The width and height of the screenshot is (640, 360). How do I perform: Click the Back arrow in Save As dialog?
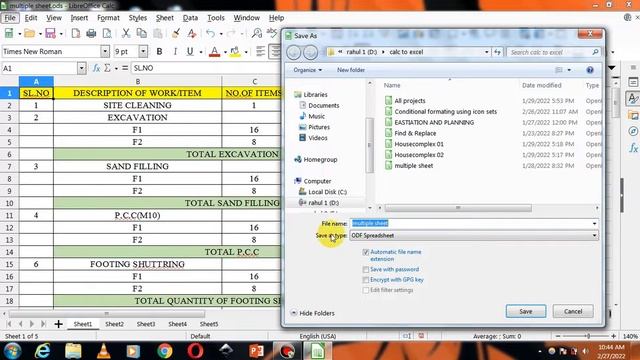[x=293, y=52]
